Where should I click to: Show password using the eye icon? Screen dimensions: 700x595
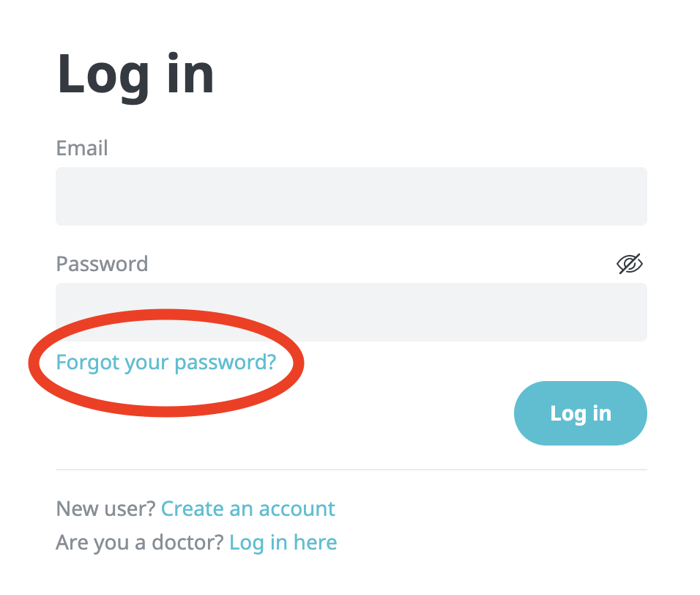[630, 264]
